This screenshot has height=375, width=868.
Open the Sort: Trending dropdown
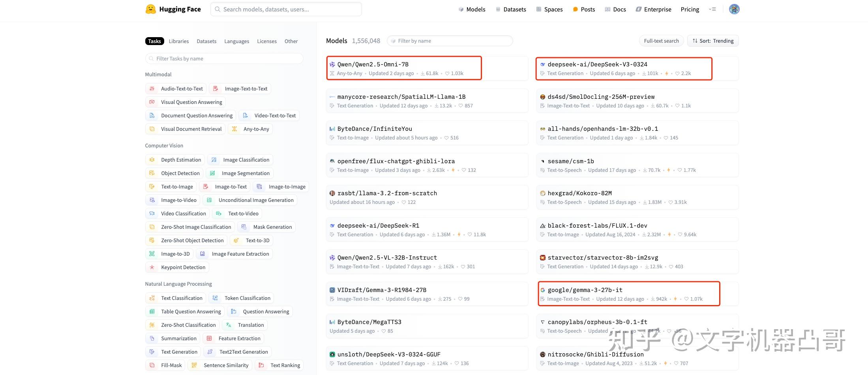[x=713, y=41]
